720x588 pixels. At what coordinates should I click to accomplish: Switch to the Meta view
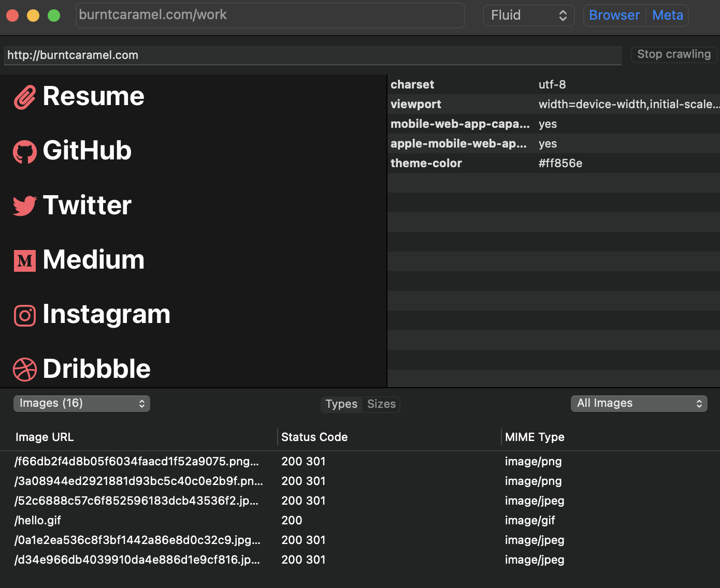pyautogui.click(x=668, y=15)
